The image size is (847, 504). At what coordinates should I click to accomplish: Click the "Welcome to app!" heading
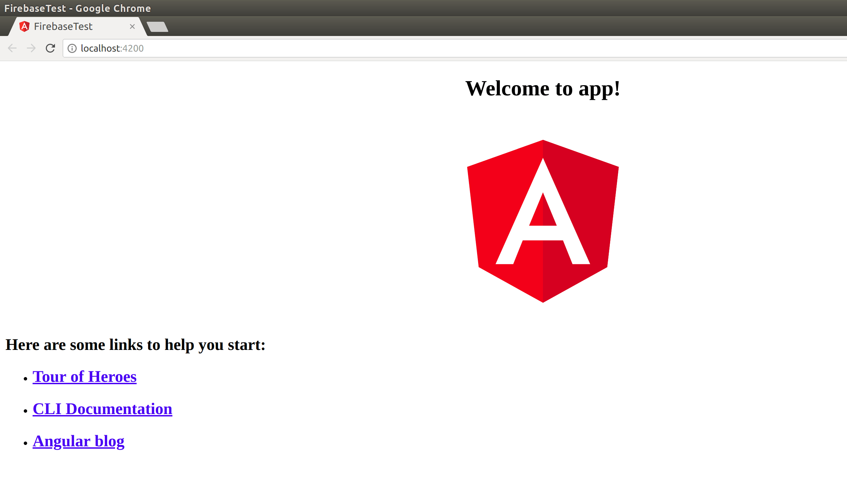543,89
